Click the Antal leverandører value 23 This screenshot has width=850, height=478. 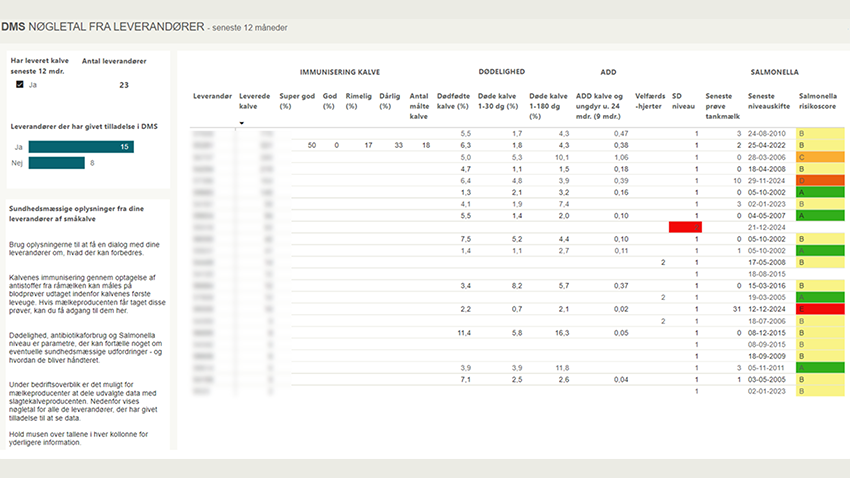coord(124,85)
